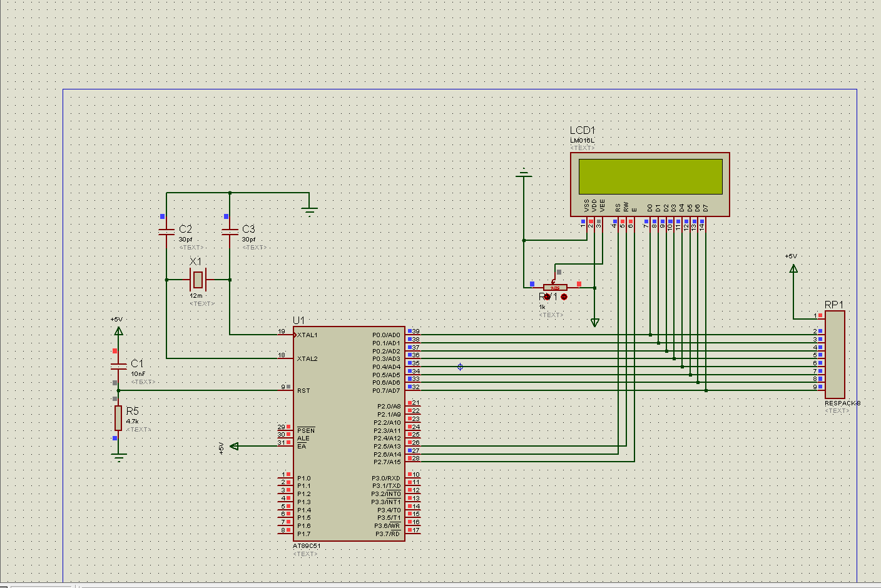The width and height of the screenshot is (881, 588).
Task: Click the C2 reference label
Action: 185,229
